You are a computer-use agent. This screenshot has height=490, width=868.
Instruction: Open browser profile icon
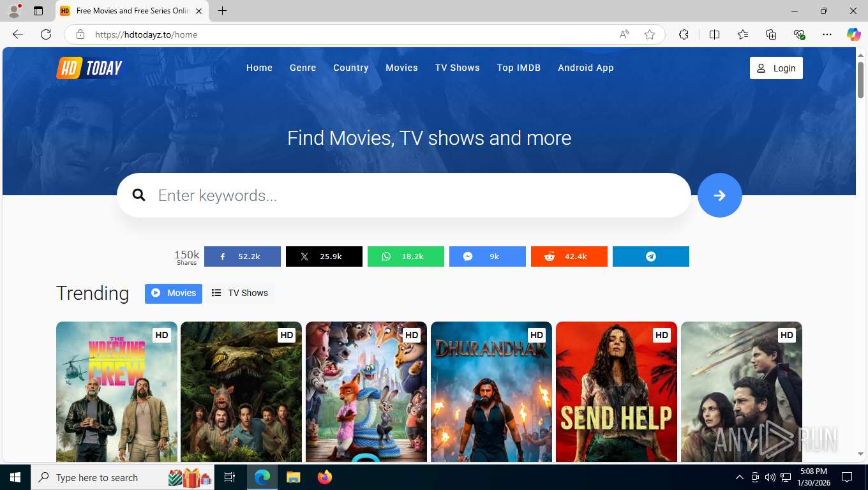[x=14, y=11]
